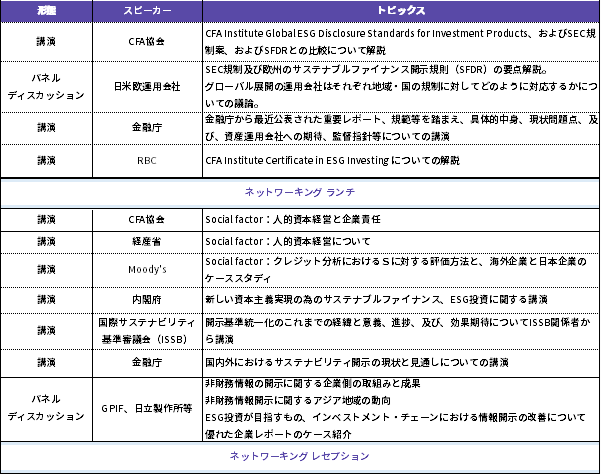Click パネルディスカッション in the 日米欧運用会社 row

click(46, 87)
